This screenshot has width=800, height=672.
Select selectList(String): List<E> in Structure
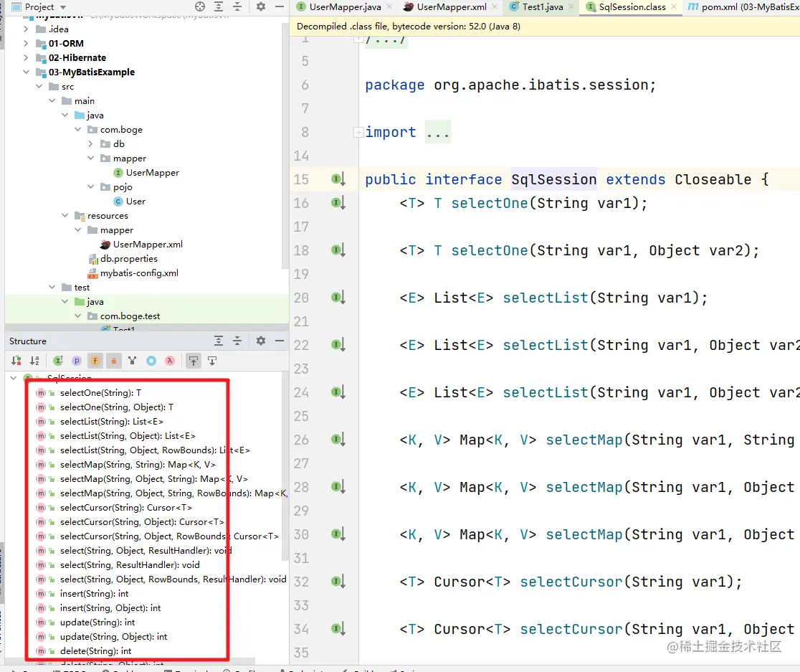point(112,422)
